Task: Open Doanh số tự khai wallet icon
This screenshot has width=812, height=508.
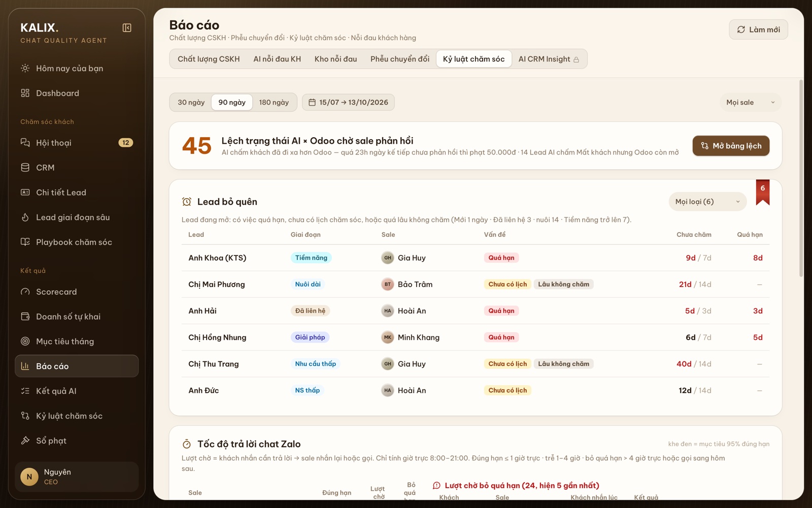Action: [25, 316]
